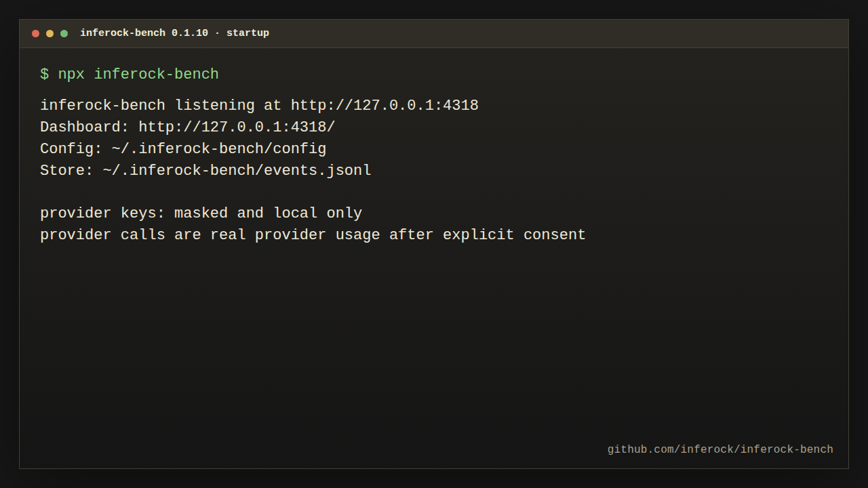Open the listening URL http://127.0.0.1:4318
Image resolution: width=868 pixels, height=488 pixels.
[x=384, y=106]
